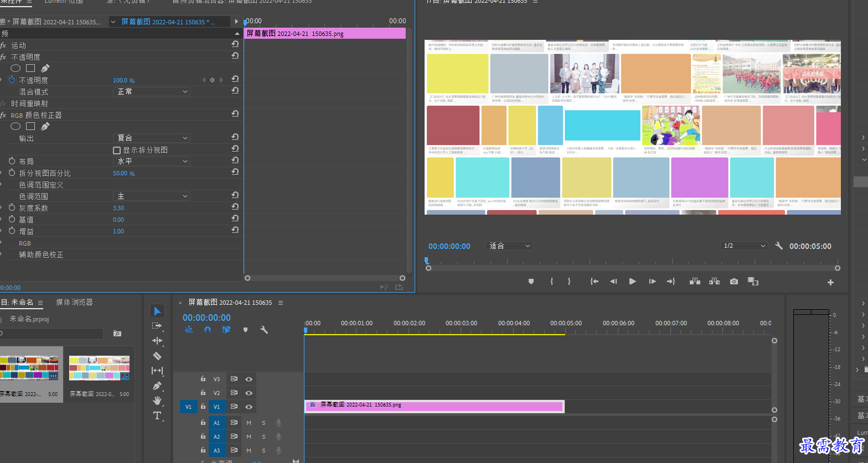The height and width of the screenshot is (463, 868).
Task: Open timeline panel menu for 屏幕截图 sequence
Action: 281,303
